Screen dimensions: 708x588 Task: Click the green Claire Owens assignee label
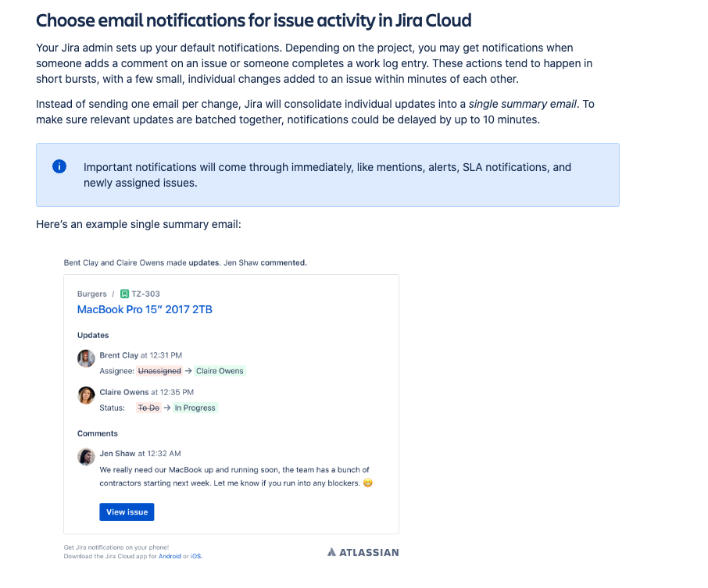[x=220, y=371]
